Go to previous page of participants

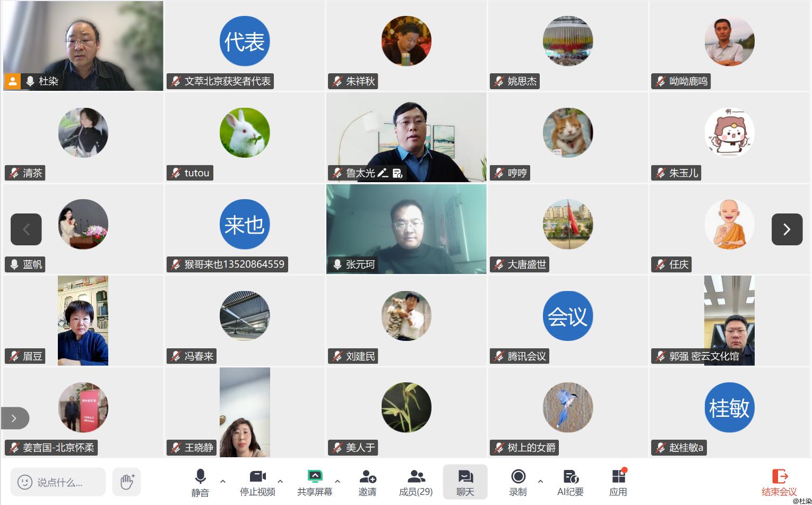point(26,229)
